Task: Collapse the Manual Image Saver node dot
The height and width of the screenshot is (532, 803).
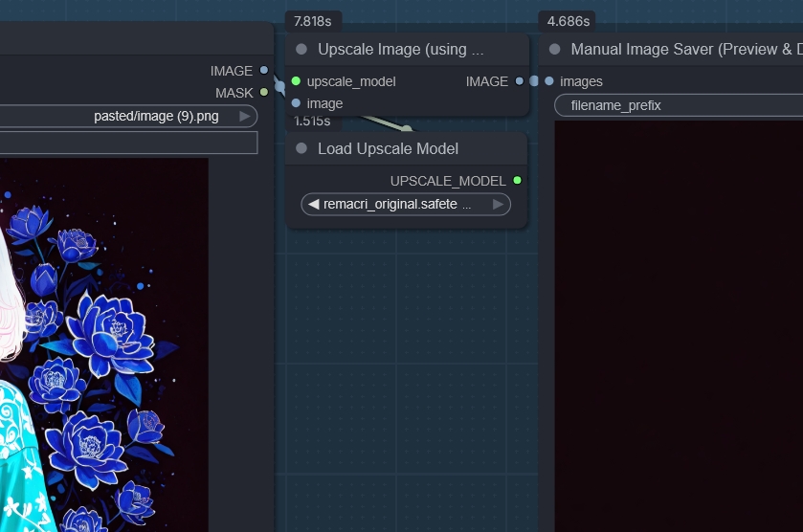Action: pyautogui.click(x=554, y=49)
